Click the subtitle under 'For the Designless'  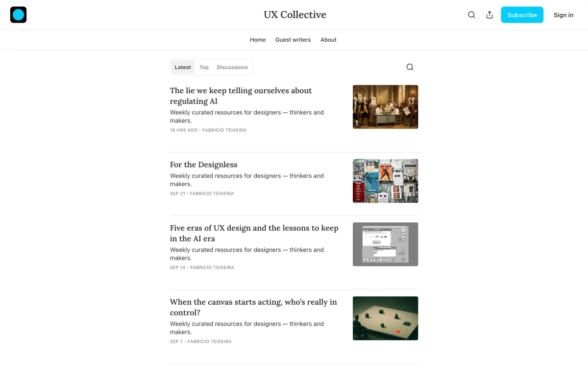coord(247,180)
